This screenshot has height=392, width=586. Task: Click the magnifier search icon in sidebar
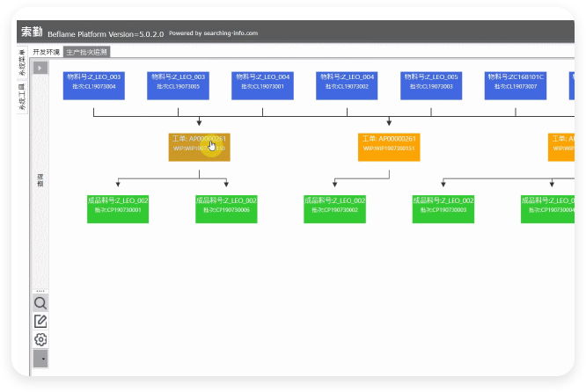click(40, 302)
